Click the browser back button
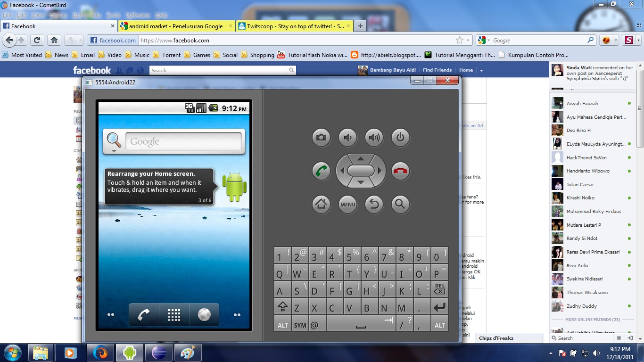The width and height of the screenshot is (644, 362). pos(9,40)
